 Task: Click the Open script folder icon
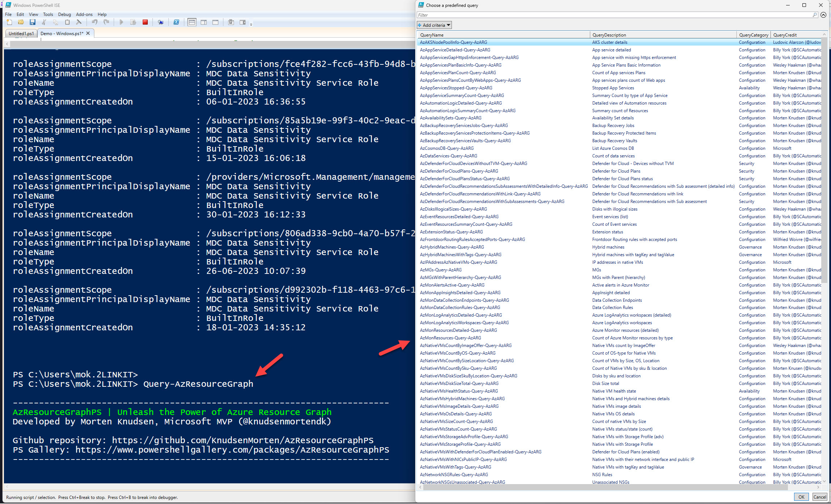21,22
